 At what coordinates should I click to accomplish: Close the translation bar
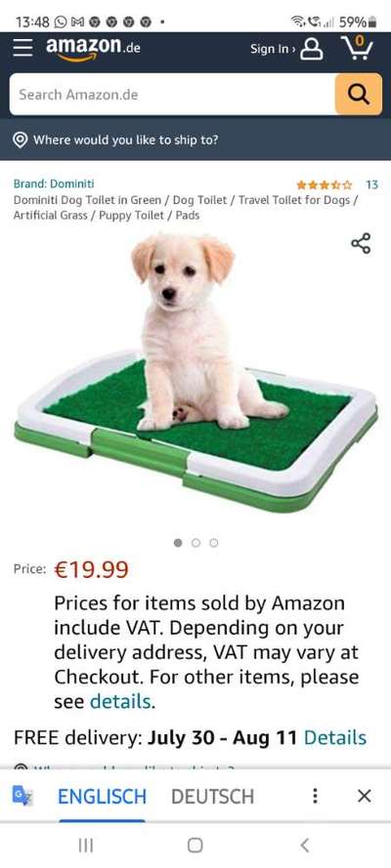pos(364,796)
